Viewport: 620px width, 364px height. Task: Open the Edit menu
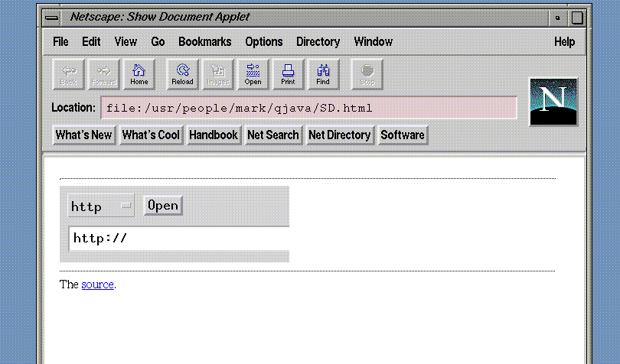[x=91, y=41]
